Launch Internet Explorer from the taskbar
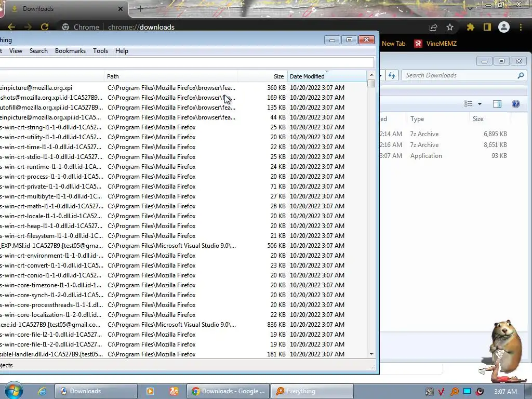The width and height of the screenshot is (532, 399). [x=42, y=391]
